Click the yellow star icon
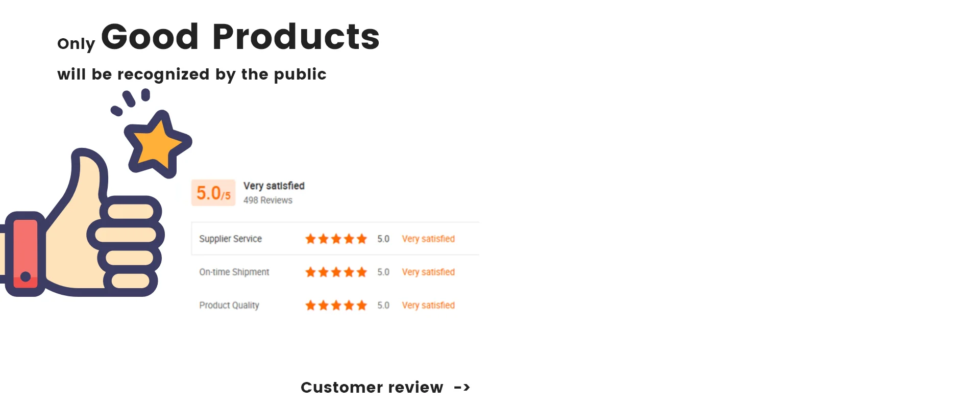This screenshot has height=408, width=980. tap(158, 144)
